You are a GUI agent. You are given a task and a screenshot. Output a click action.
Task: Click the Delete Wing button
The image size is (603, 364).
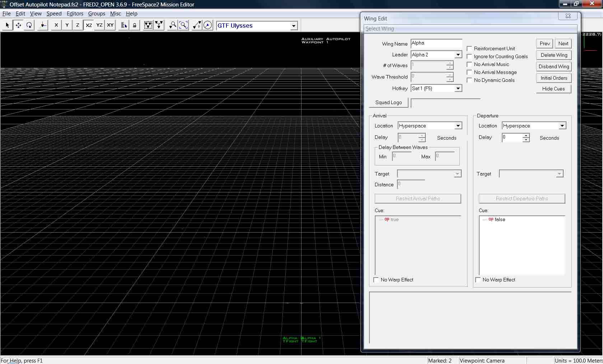coord(554,55)
